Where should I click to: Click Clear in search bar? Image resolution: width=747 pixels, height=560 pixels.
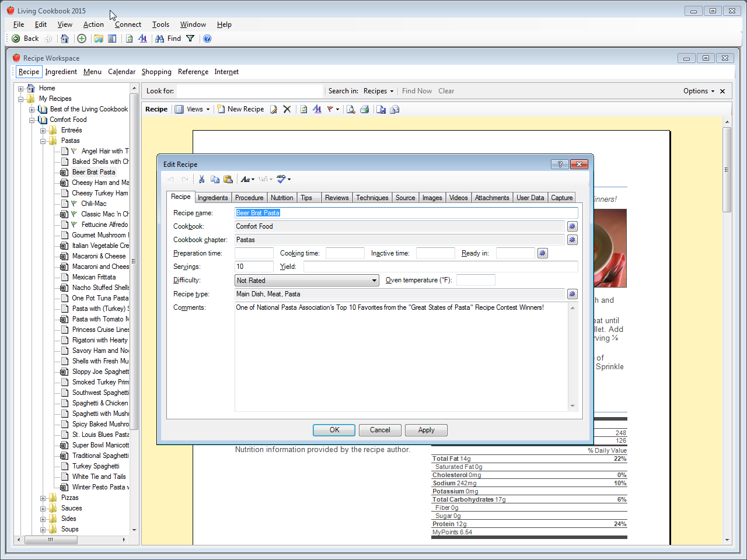446,91
